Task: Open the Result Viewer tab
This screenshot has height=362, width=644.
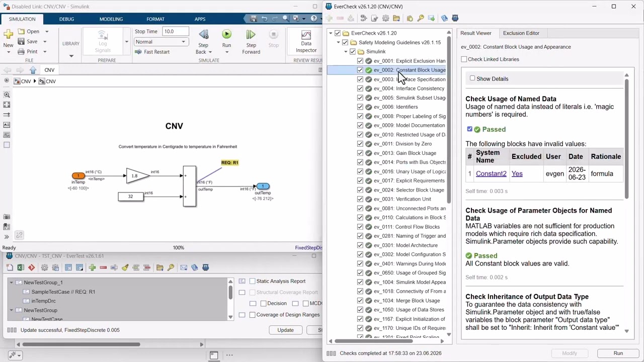Action: pos(475,33)
